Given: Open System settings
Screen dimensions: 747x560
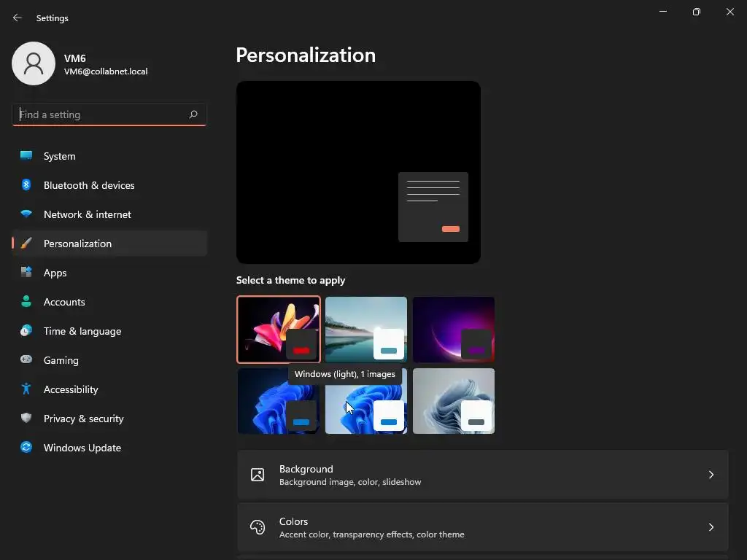Looking at the screenshot, I should [109, 156].
